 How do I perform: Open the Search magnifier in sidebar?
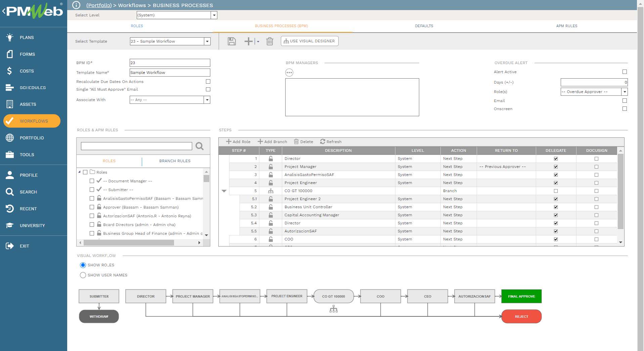click(10, 192)
